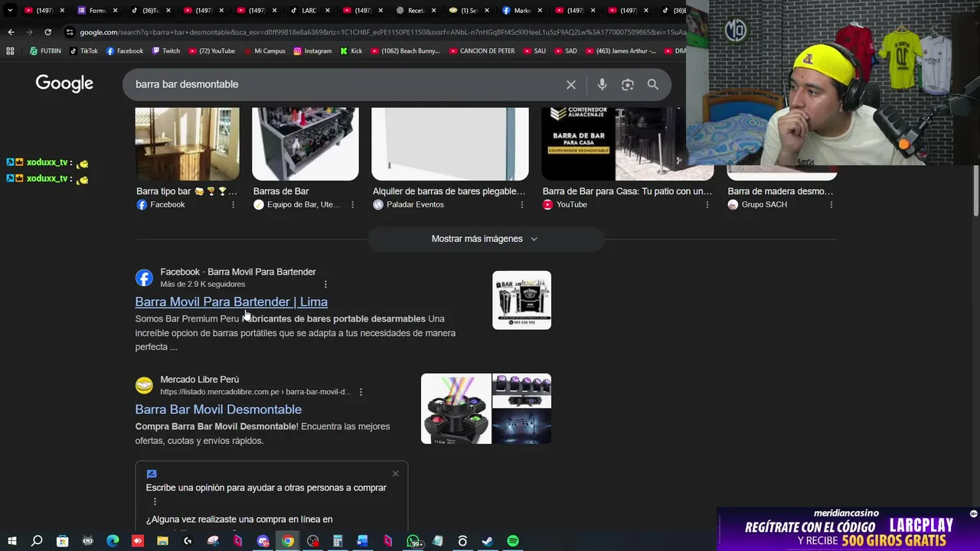Screen dimensions: 980x551
Task: Open site information icon in address bar
Action: (70, 32)
